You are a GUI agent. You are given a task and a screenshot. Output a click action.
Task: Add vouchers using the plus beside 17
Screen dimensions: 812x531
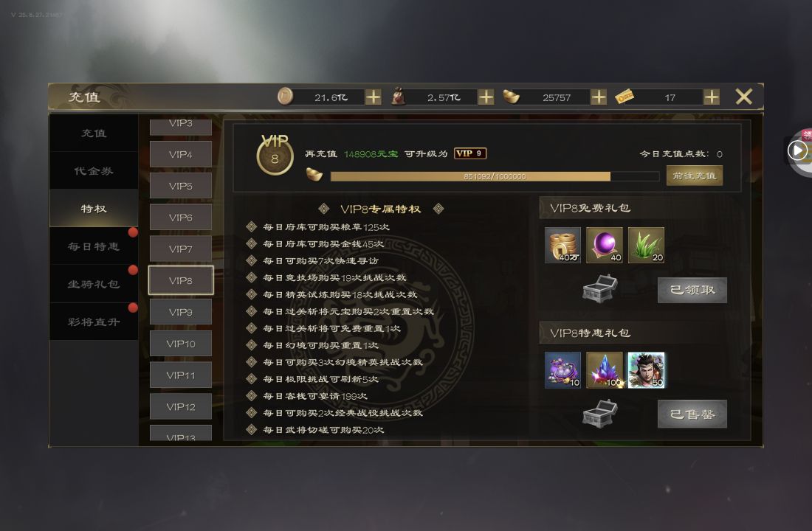pyautogui.click(x=712, y=97)
